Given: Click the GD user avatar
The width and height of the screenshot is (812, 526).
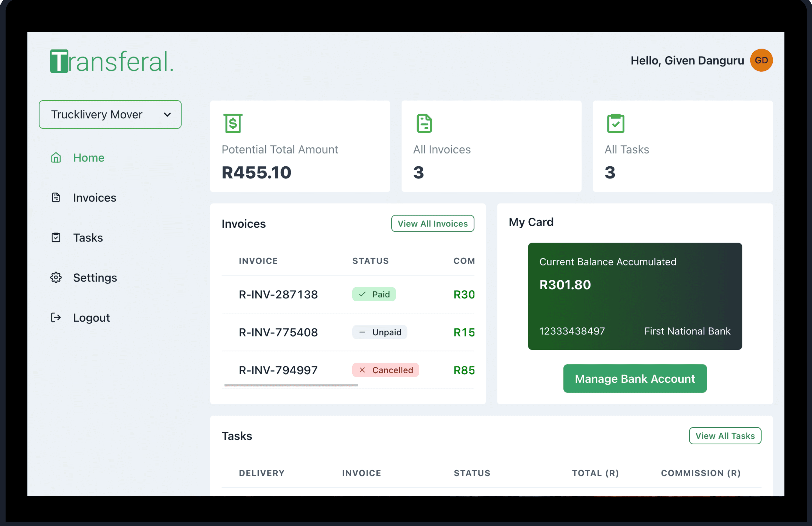Looking at the screenshot, I should click(761, 60).
